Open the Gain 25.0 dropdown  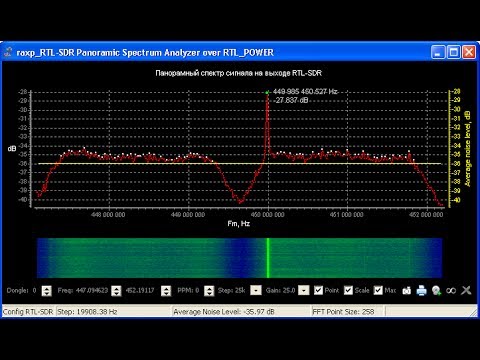pos(303,290)
